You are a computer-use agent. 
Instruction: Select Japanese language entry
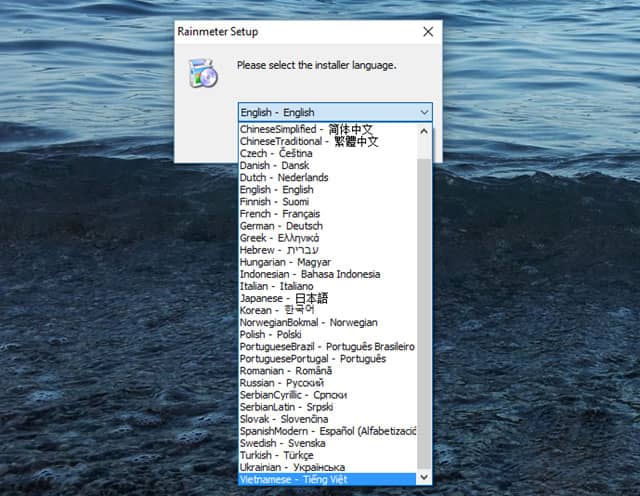click(x=283, y=298)
